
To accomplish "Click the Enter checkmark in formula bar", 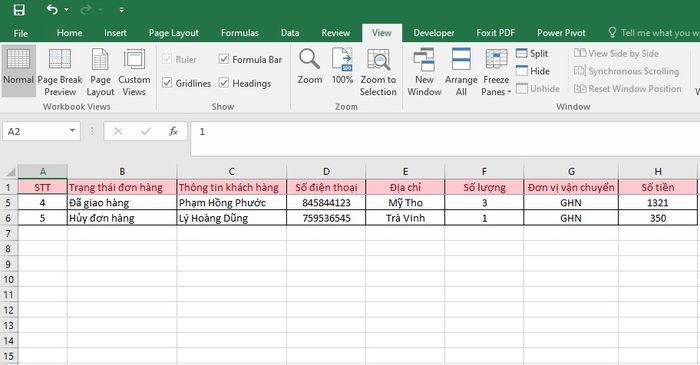I will click(x=146, y=131).
